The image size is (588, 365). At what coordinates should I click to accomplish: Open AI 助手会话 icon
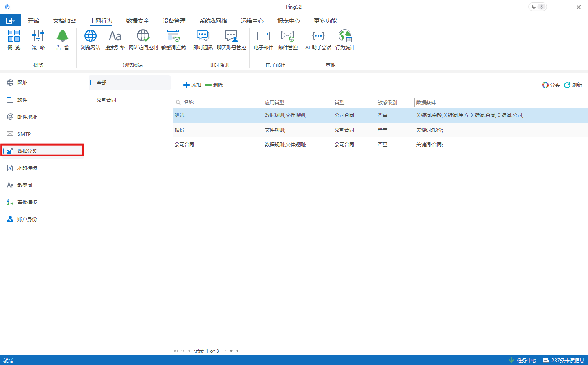[318, 40]
